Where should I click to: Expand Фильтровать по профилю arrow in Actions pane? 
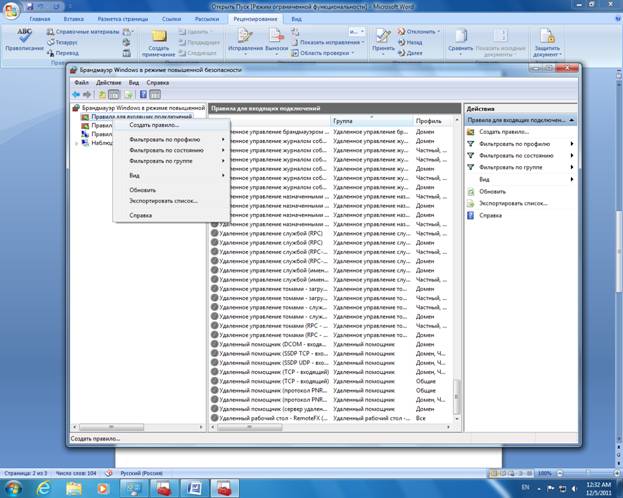[572, 144]
